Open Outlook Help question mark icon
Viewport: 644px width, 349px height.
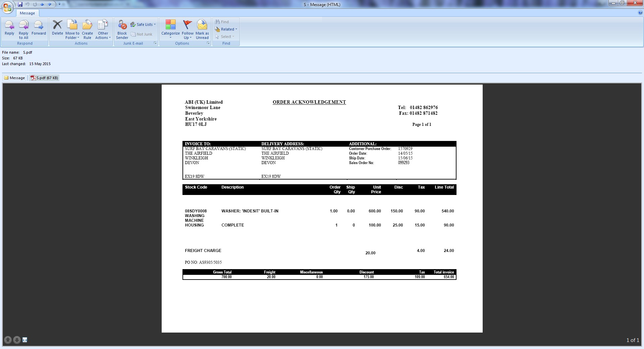click(x=640, y=13)
